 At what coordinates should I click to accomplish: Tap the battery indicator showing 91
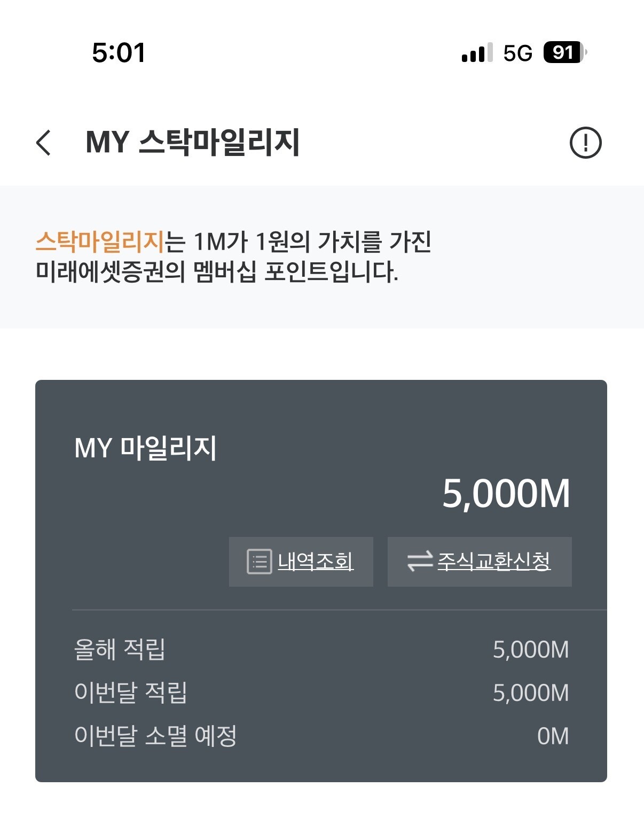(565, 52)
